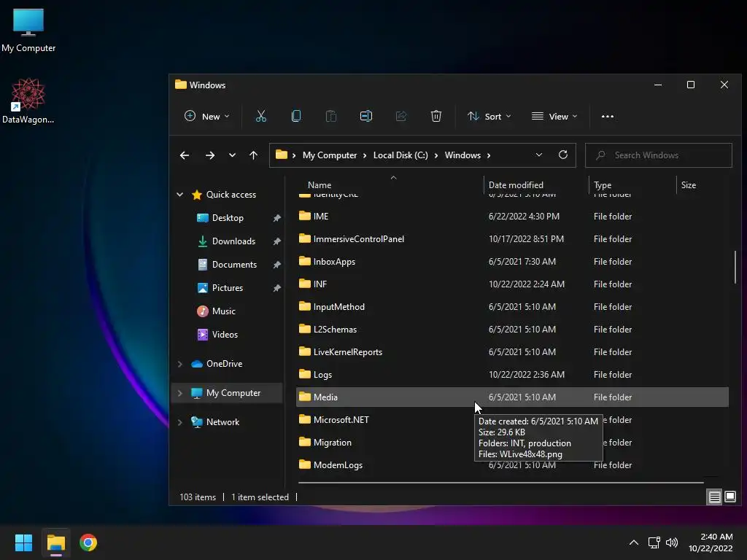Click the Rename icon in toolbar

[x=366, y=116]
